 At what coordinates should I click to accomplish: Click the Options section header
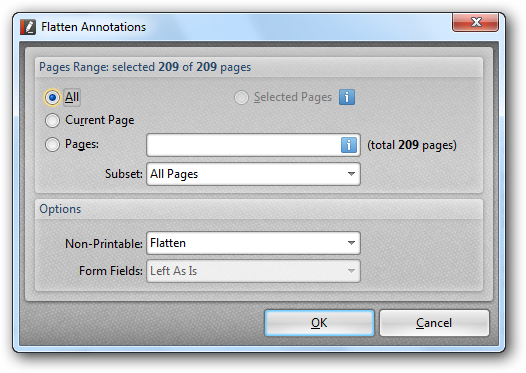click(60, 209)
